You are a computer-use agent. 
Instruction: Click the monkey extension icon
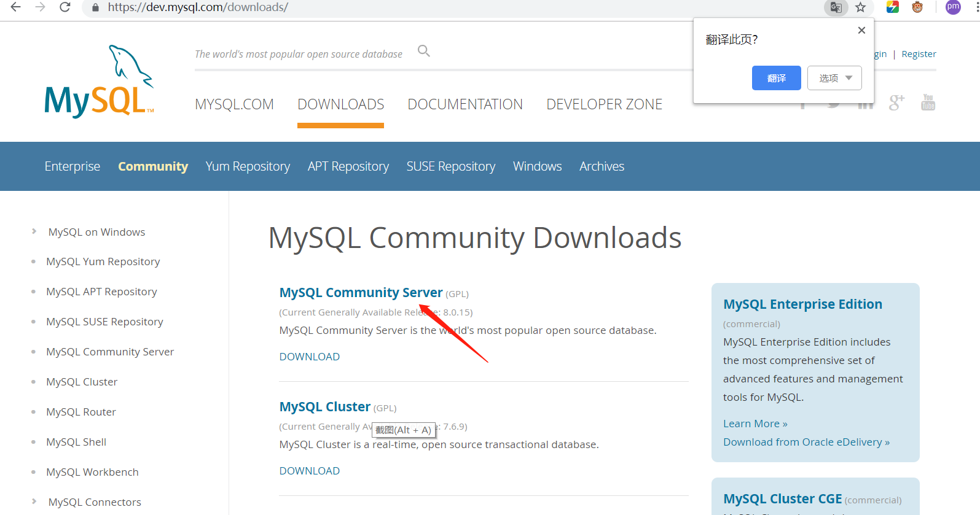tap(917, 7)
